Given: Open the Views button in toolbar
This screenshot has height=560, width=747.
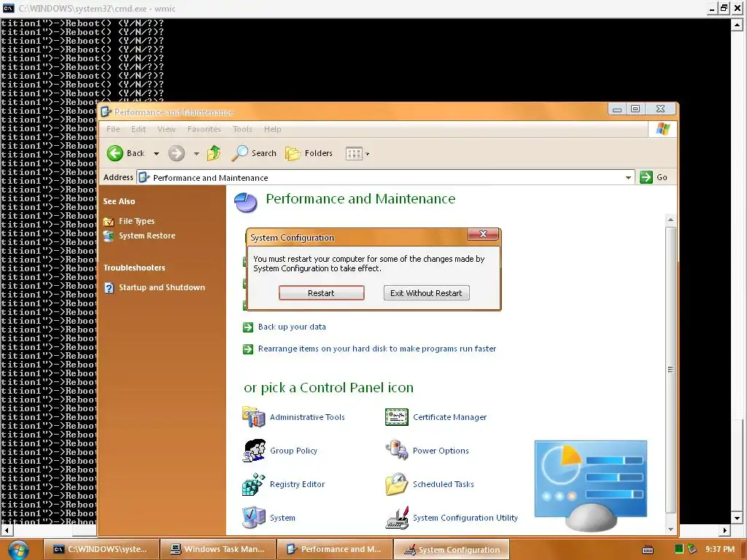Looking at the screenshot, I should [x=354, y=153].
